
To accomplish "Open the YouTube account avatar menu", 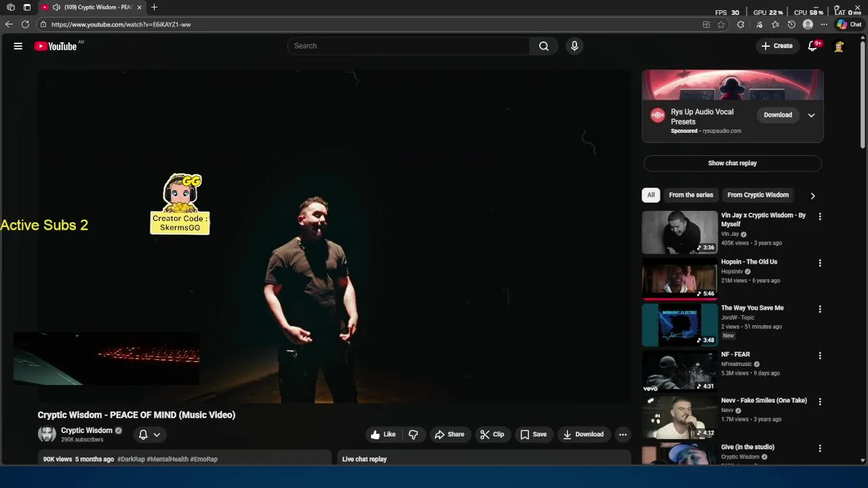I will click(839, 46).
